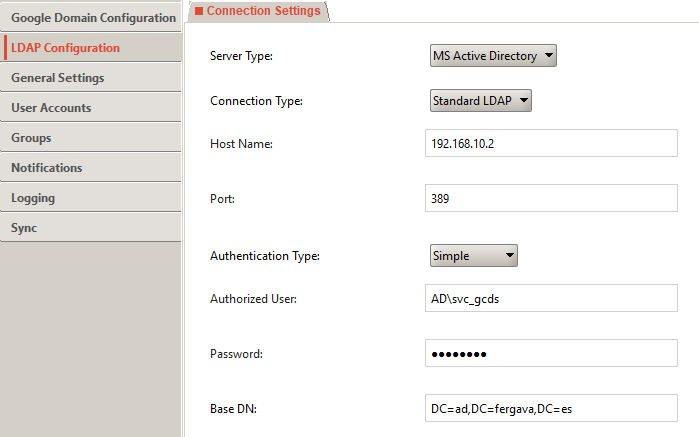Open General Settings section
699x437 pixels.
(x=91, y=78)
